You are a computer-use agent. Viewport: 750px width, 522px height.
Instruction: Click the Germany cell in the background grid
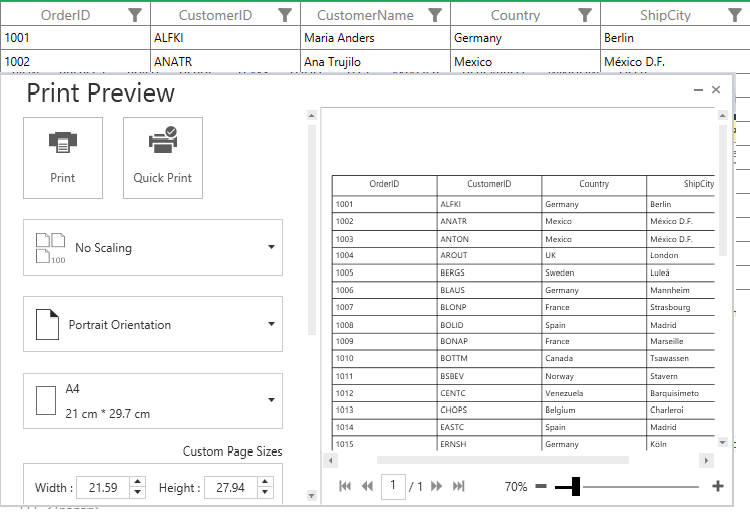pos(525,38)
